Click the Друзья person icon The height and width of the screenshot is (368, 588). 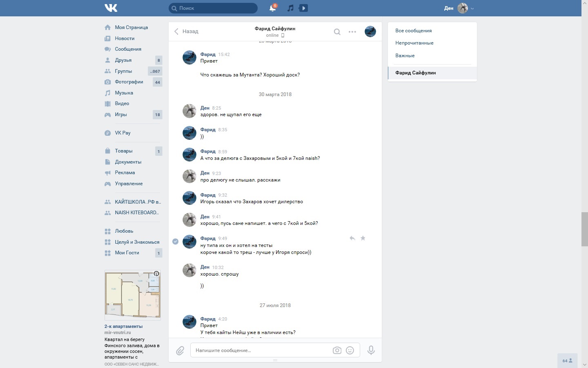point(107,60)
